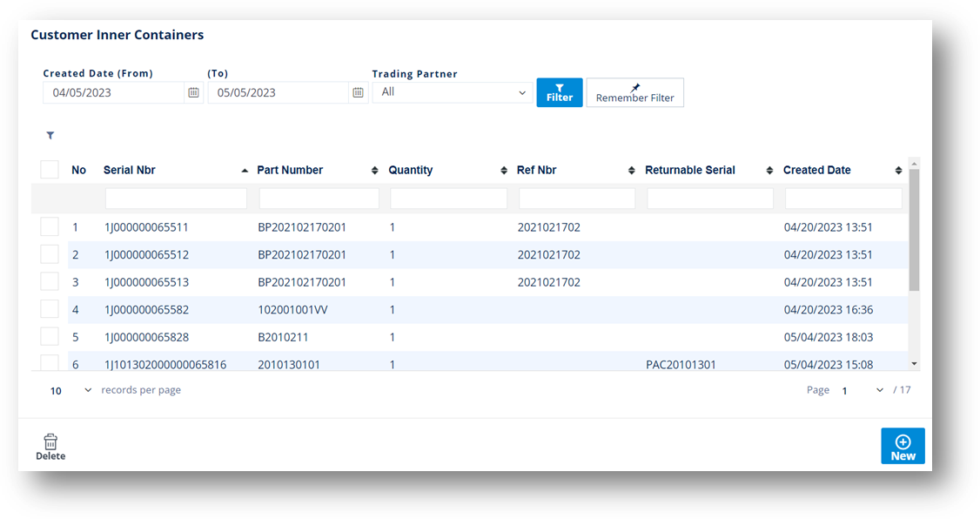Sort by Quantity column arrows
Image resolution: width=980 pixels, height=519 pixels.
(x=504, y=171)
